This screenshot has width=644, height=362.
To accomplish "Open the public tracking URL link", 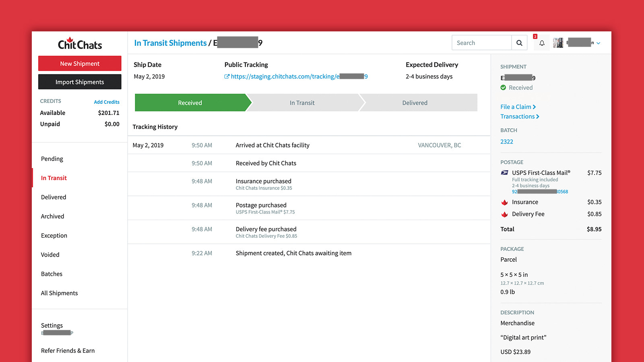I will pos(299,76).
